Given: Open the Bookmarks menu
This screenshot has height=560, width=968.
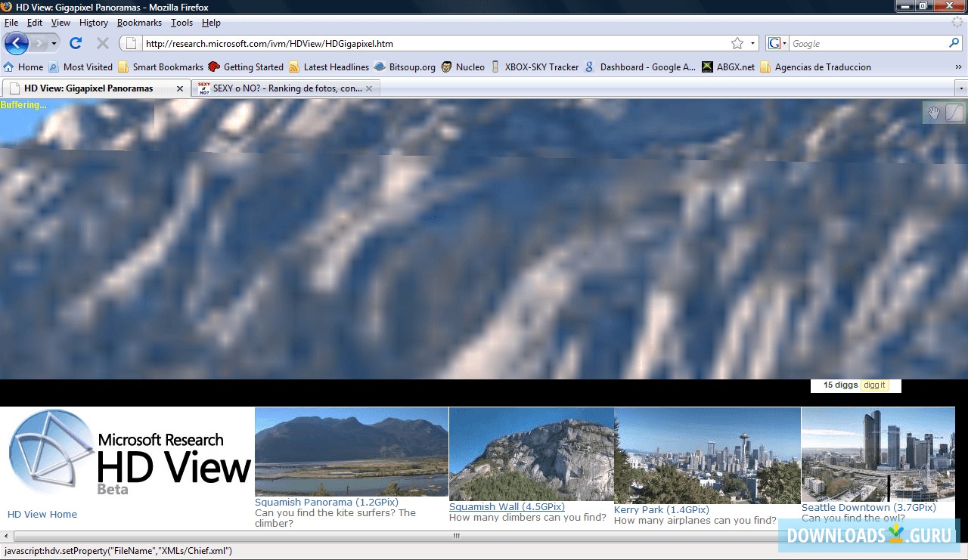Looking at the screenshot, I should coord(139,23).
